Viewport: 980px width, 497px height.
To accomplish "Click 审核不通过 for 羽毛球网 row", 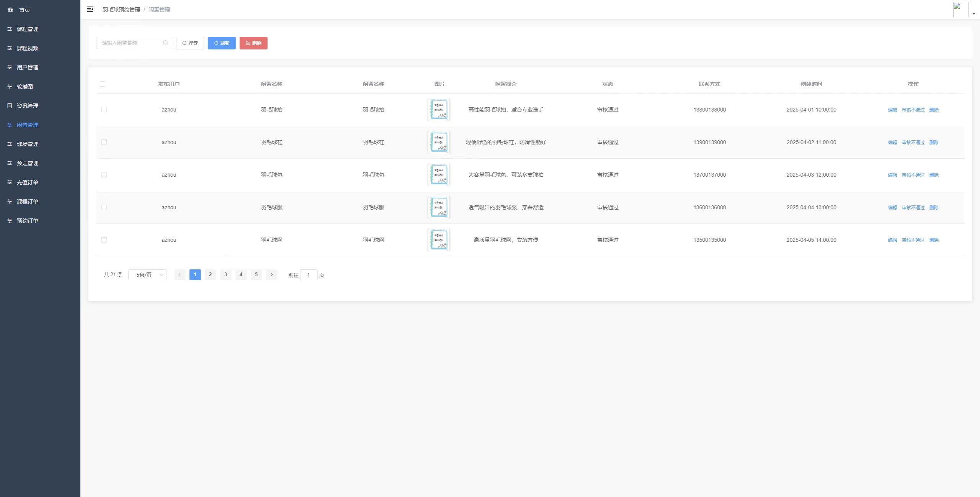I will pos(913,240).
